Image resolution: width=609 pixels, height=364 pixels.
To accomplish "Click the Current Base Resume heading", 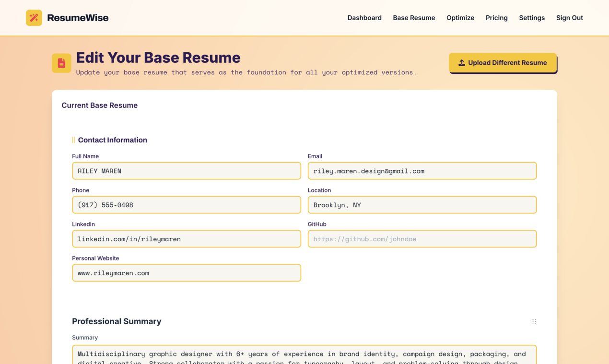I will [x=99, y=106].
